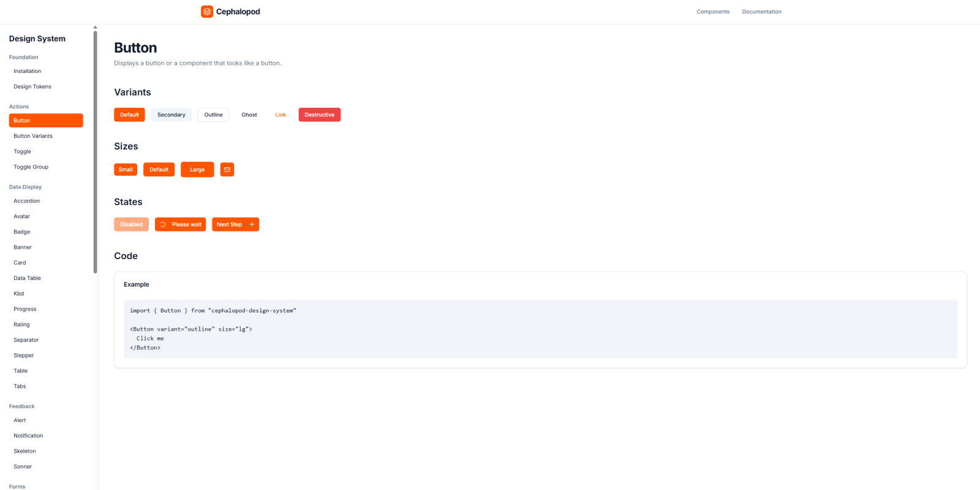Open Toggle Group in the sidebar

click(46, 167)
